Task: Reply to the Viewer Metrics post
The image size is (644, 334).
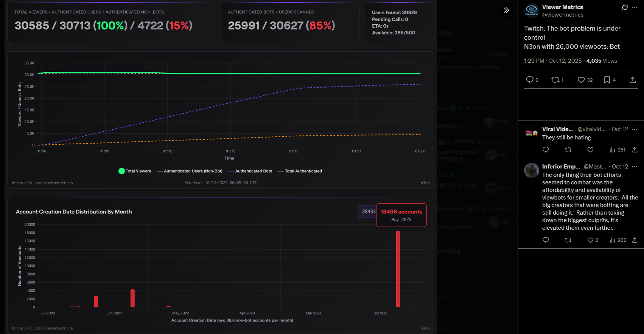Action: 530,80
